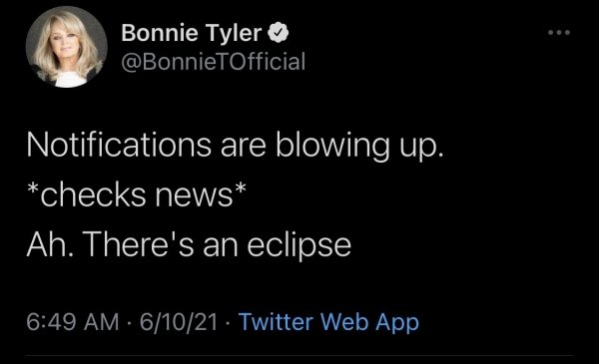Screen dimensions: 599x364
Task: Select the @BonnieTOfficial handle
Action: coord(214,62)
